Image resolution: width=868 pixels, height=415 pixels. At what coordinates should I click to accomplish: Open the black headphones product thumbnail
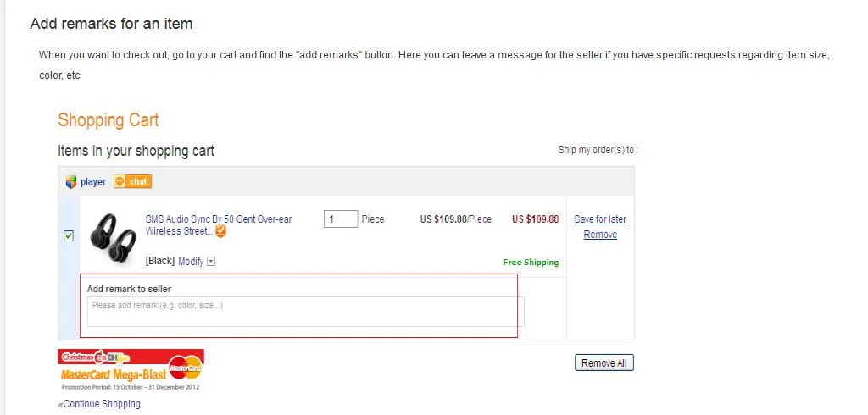tap(113, 237)
